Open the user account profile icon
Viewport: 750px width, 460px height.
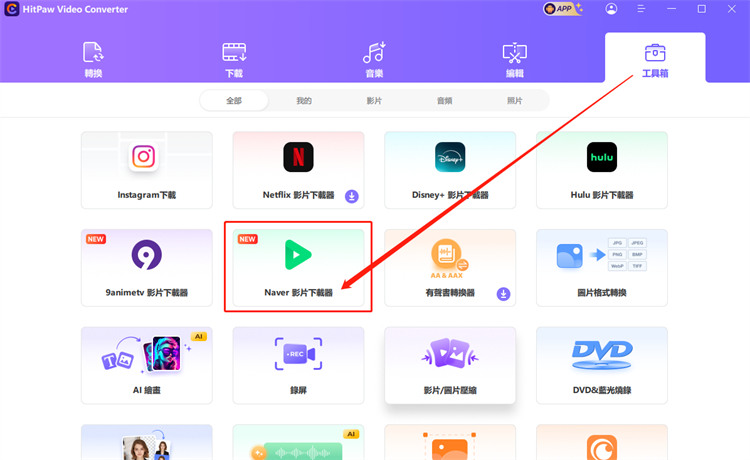611,9
